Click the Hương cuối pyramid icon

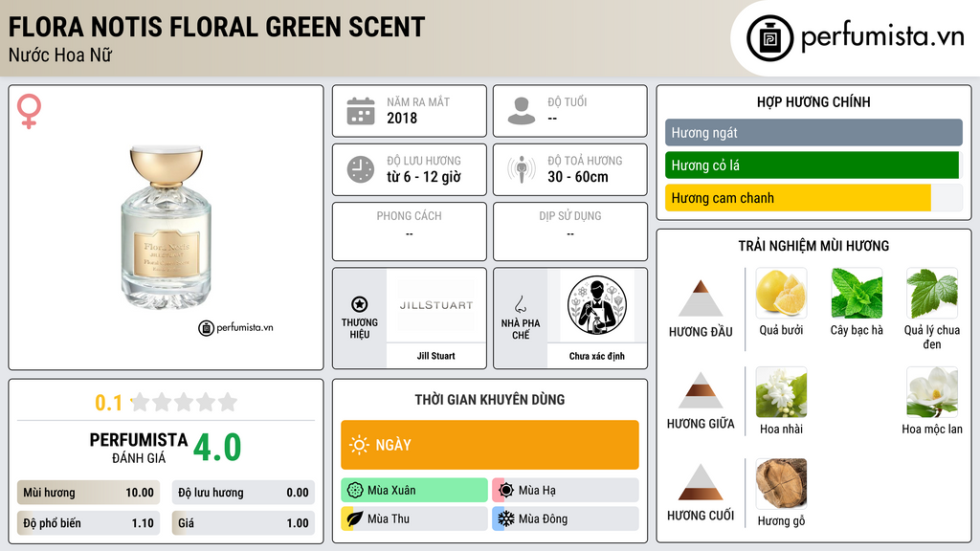[x=701, y=482]
